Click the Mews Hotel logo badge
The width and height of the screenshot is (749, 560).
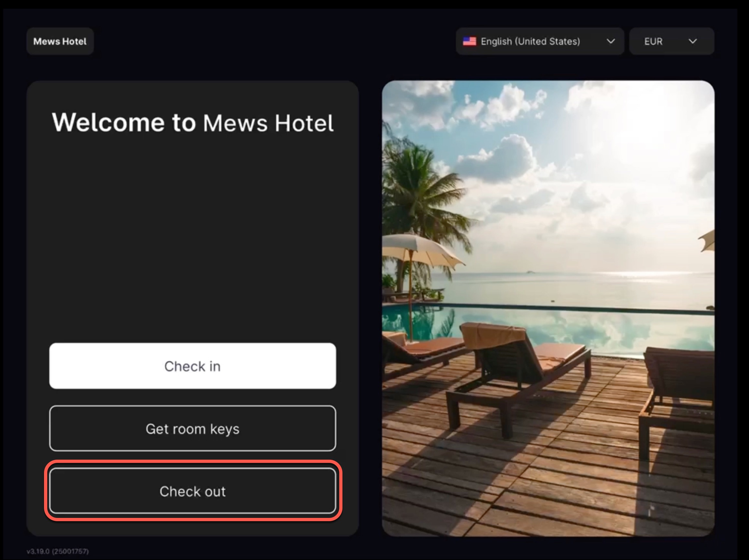tap(60, 41)
